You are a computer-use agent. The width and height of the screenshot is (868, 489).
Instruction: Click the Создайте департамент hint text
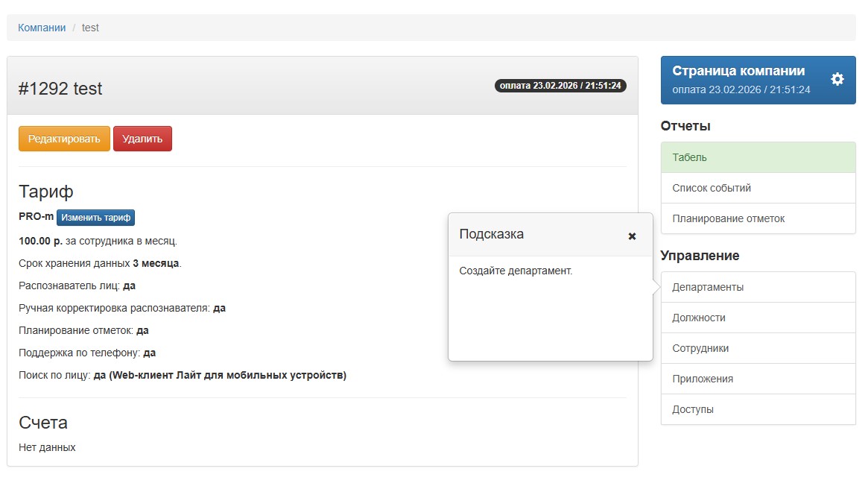(x=516, y=271)
